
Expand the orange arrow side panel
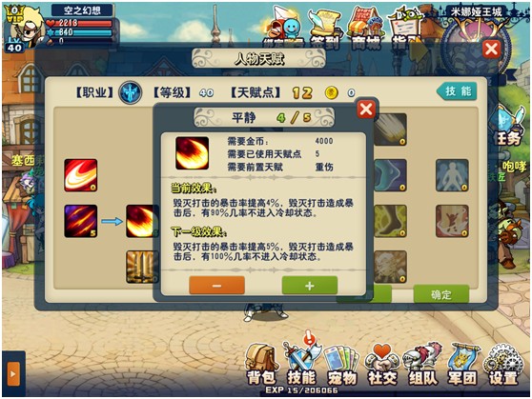[13, 374]
